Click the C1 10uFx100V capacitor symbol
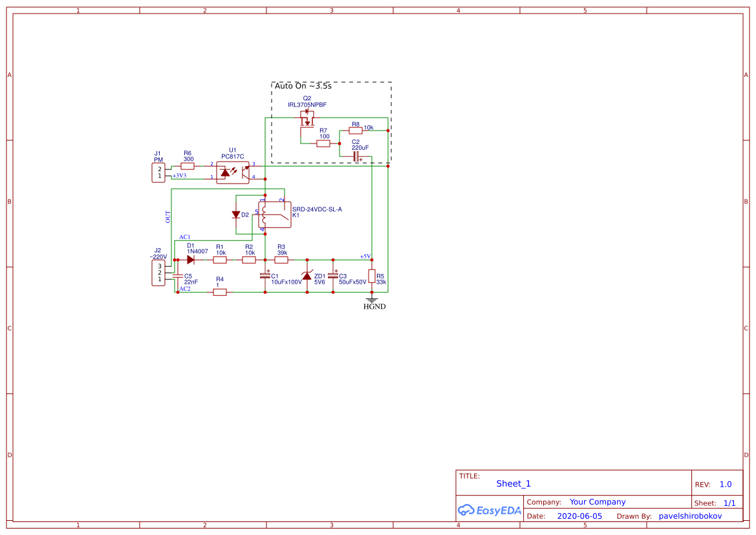The height and width of the screenshot is (535, 756). [265, 276]
